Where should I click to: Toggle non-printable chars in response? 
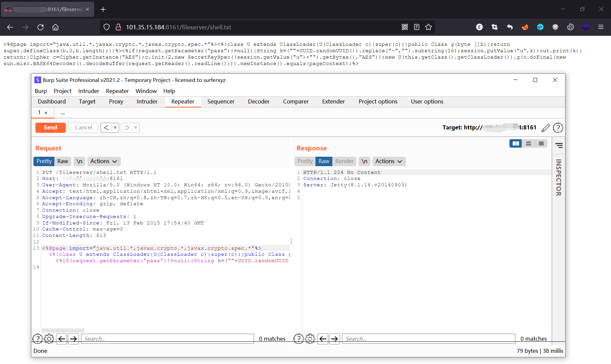(x=364, y=161)
